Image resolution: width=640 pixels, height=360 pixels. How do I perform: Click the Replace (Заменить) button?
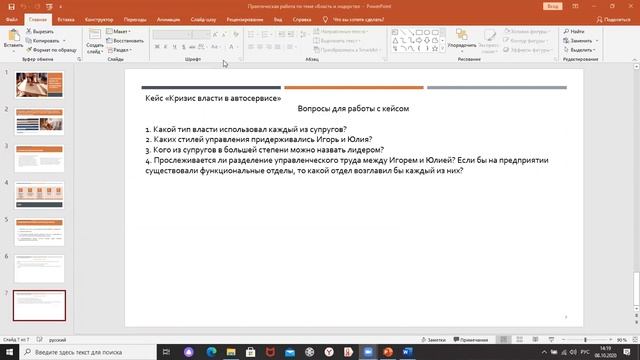click(x=578, y=41)
